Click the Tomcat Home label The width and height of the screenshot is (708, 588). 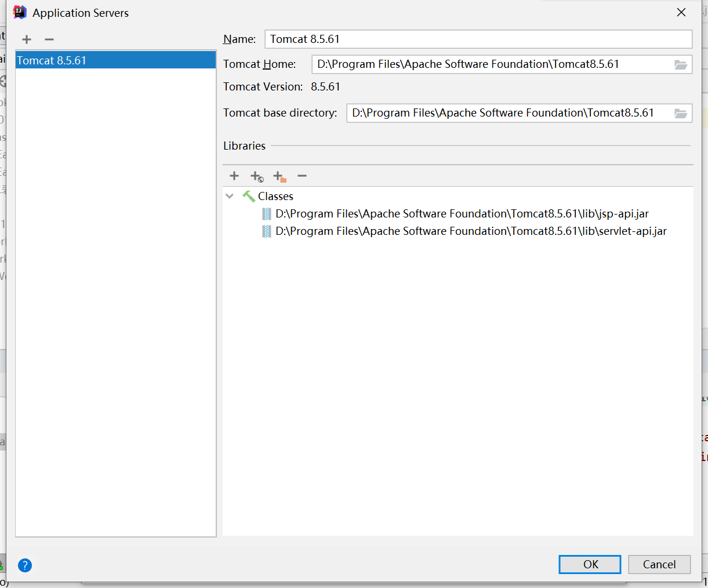(259, 64)
